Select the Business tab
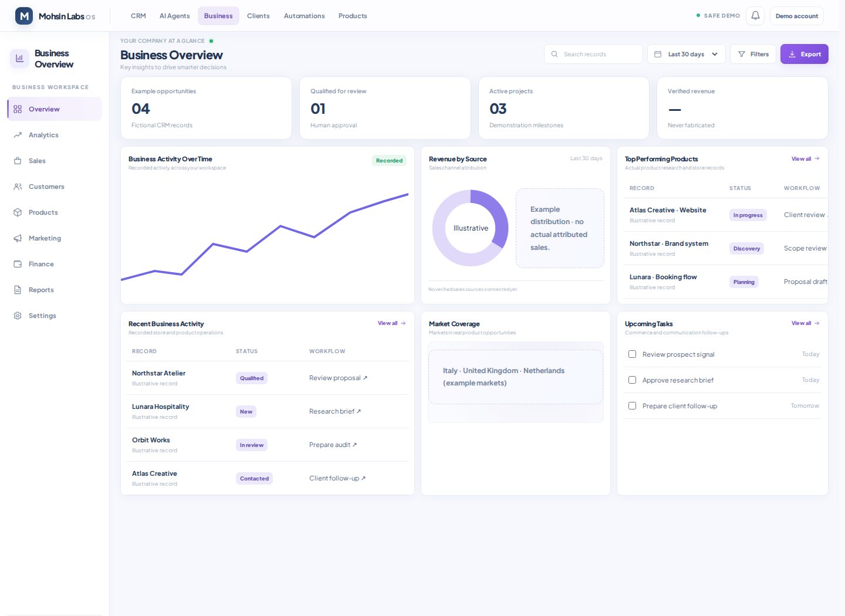The height and width of the screenshot is (616, 845). click(x=218, y=16)
